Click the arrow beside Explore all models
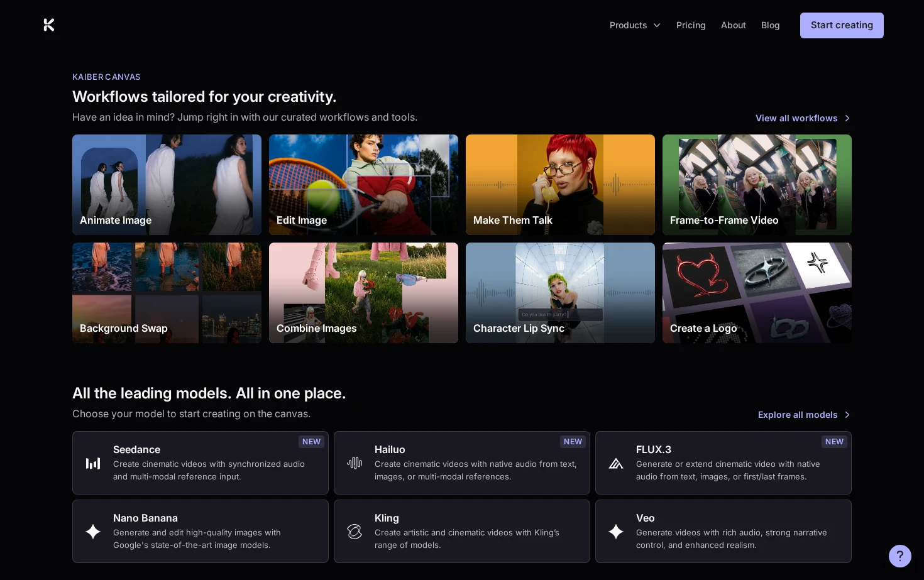 click(847, 415)
